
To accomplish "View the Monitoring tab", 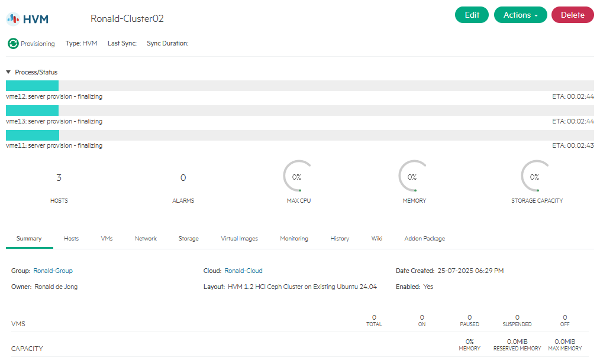I will click(294, 239).
